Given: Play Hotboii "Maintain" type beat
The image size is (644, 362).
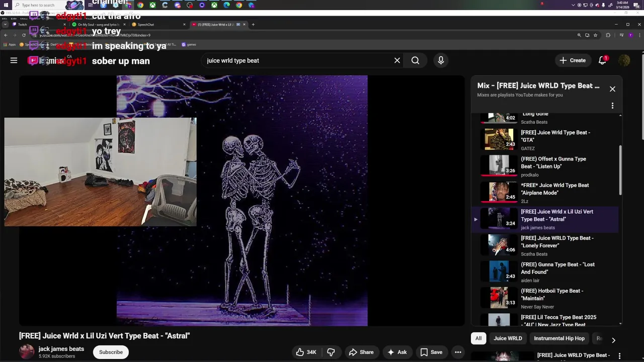Looking at the screenshot, I should 545,298.
